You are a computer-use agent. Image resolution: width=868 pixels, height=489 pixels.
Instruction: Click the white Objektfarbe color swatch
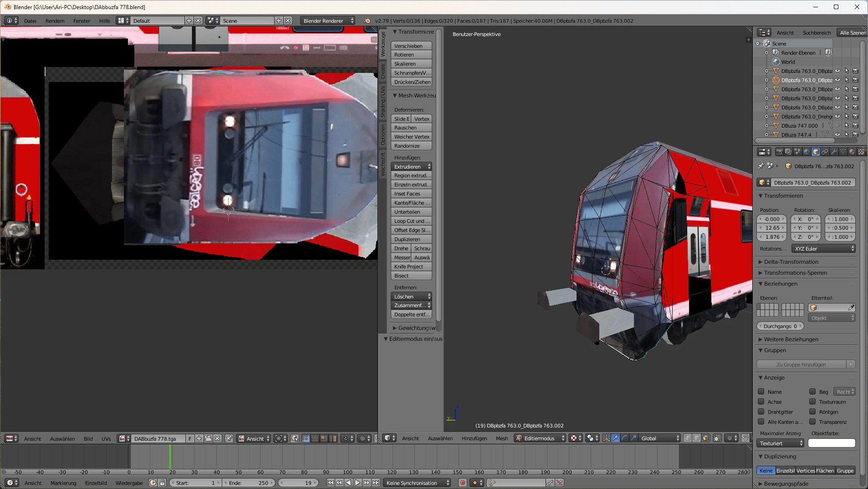tap(832, 443)
